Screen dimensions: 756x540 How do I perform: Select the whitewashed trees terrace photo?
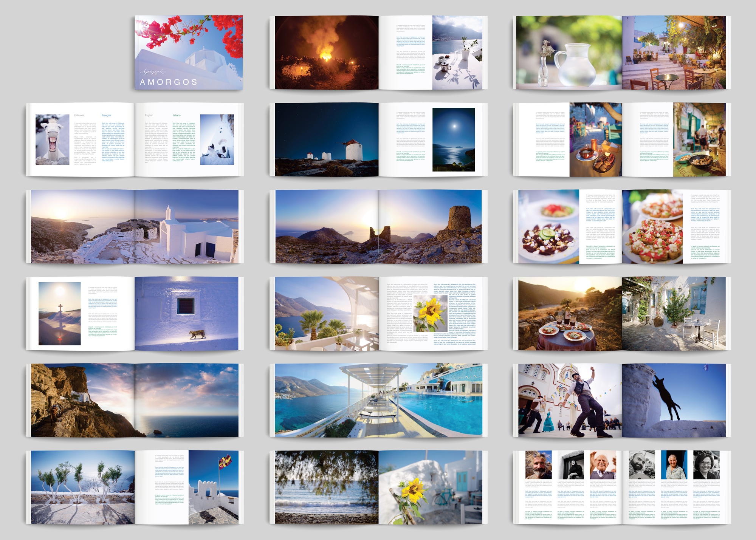[83, 487]
